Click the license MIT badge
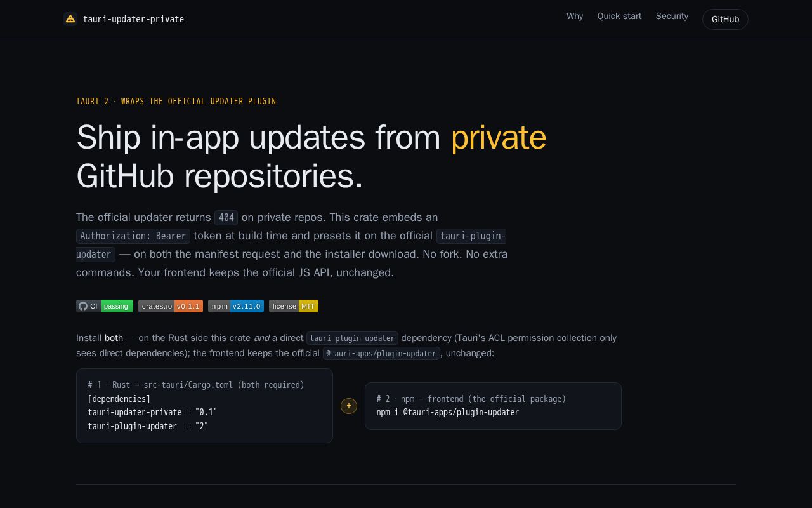 (294, 306)
